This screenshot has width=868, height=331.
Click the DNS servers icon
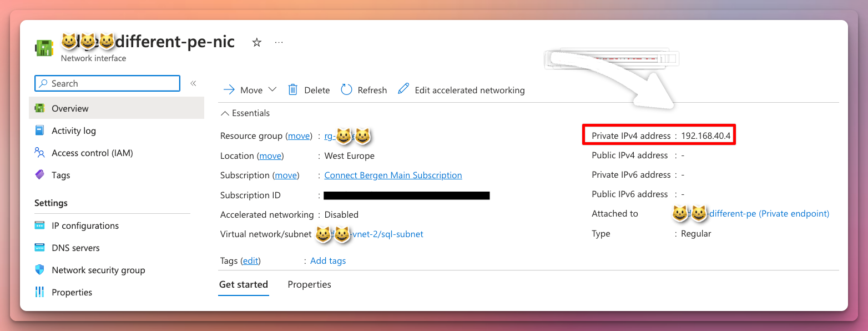click(39, 248)
